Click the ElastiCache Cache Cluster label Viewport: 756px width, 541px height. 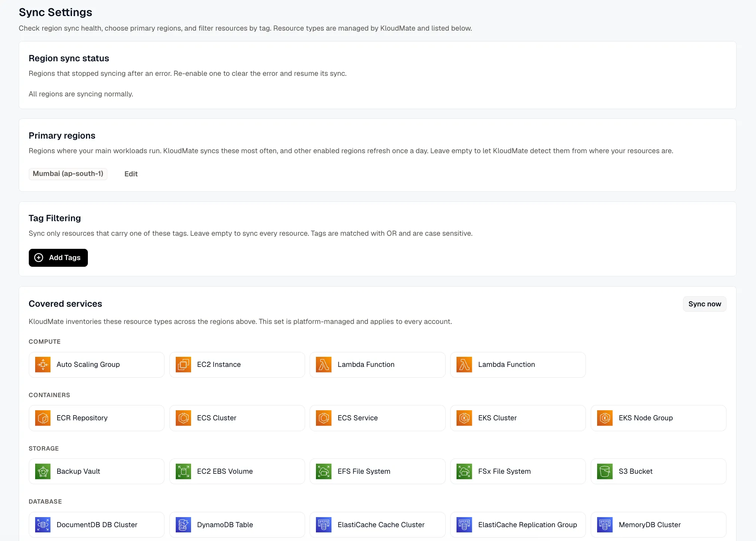(381, 525)
